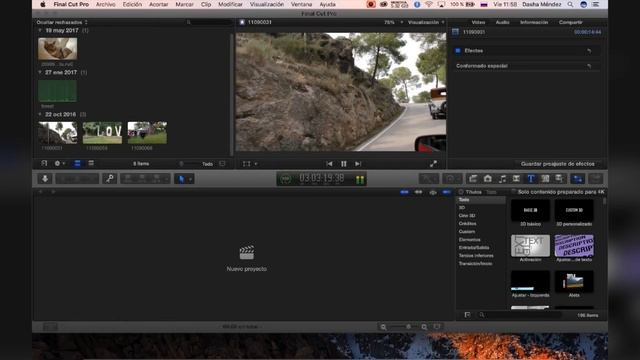Zoom out the timeline with magnifier
640x360 pixels.
383,327
